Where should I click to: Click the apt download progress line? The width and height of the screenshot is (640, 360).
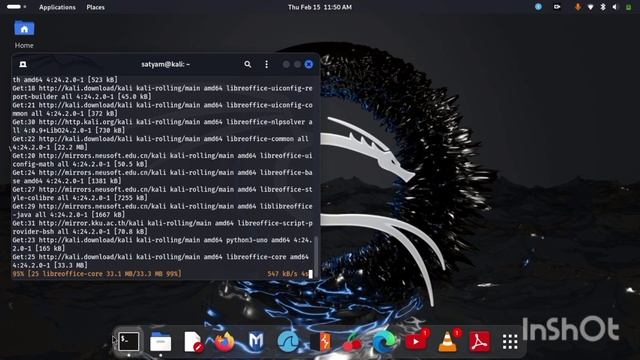(162, 273)
